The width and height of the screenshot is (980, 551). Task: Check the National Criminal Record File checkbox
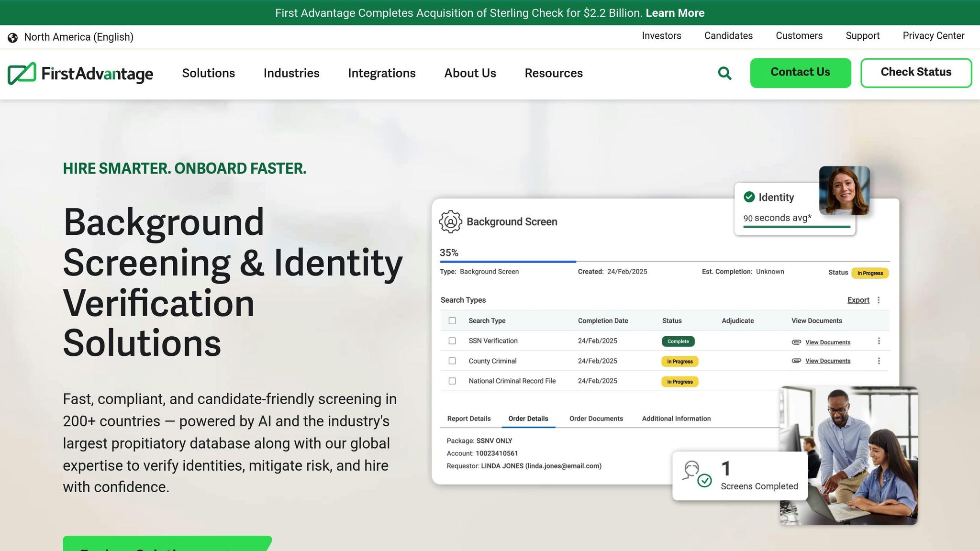coord(452,381)
